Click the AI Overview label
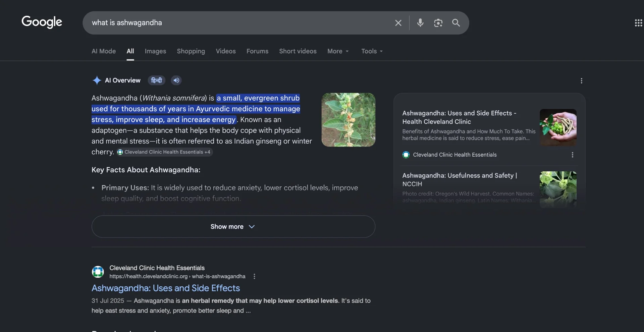Screen dimensions: 644x332 coord(123,80)
